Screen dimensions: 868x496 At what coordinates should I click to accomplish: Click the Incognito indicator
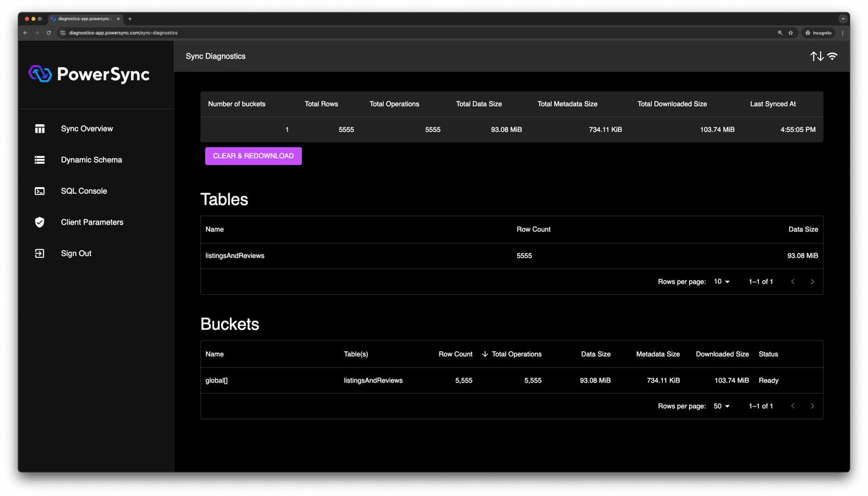(819, 33)
